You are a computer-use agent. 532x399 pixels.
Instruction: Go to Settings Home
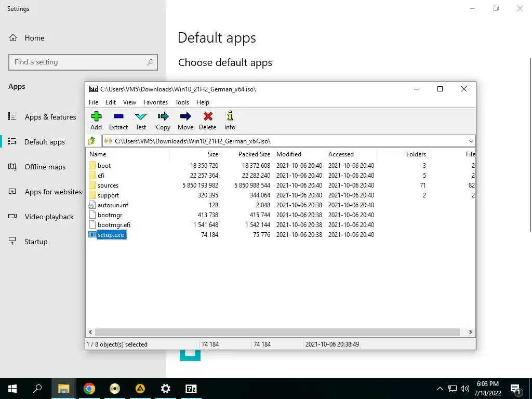point(26,38)
